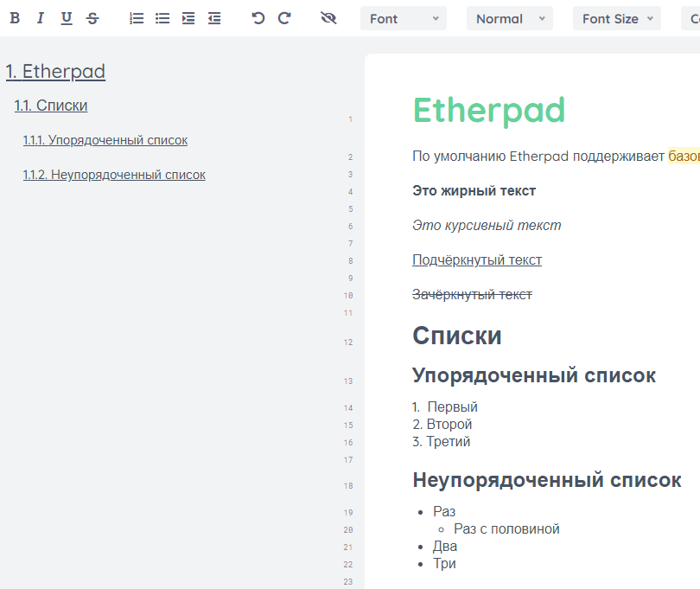Viewport: 700px width, 589px height.
Task: Open the Font dropdown
Action: point(404,19)
